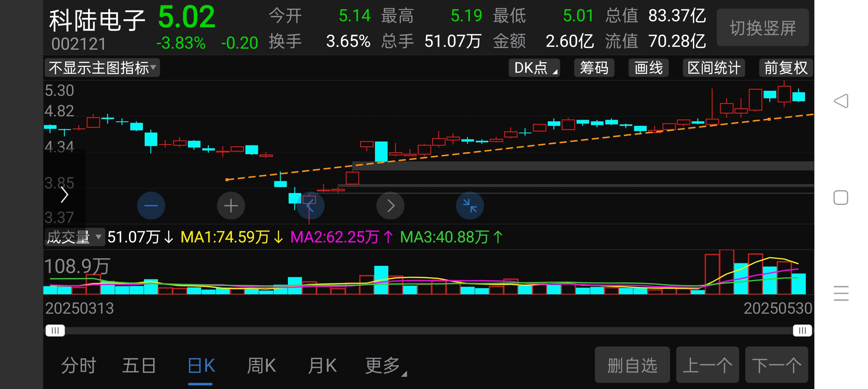This screenshot has width=868, height=389.
Task: Expand the left side panel chevron
Action: 64,195
